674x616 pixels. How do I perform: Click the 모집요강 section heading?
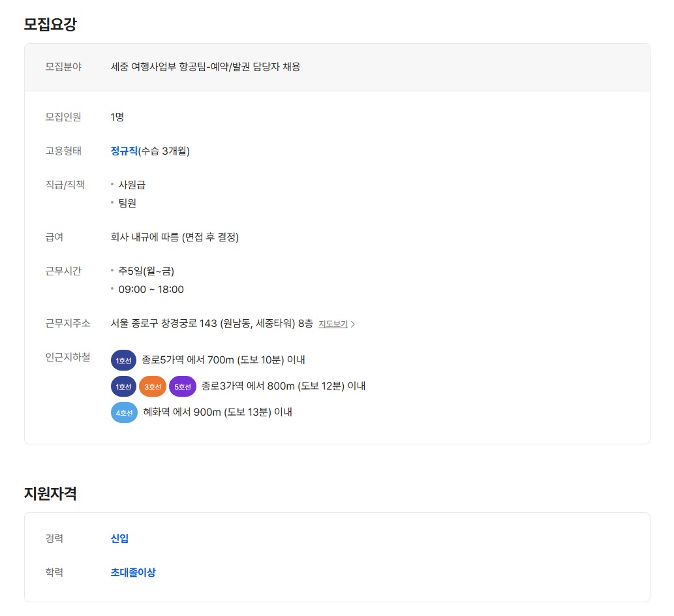point(50,24)
